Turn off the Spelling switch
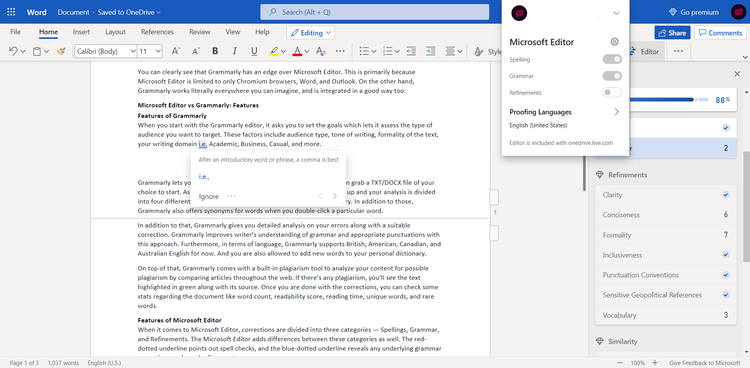 (612, 59)
